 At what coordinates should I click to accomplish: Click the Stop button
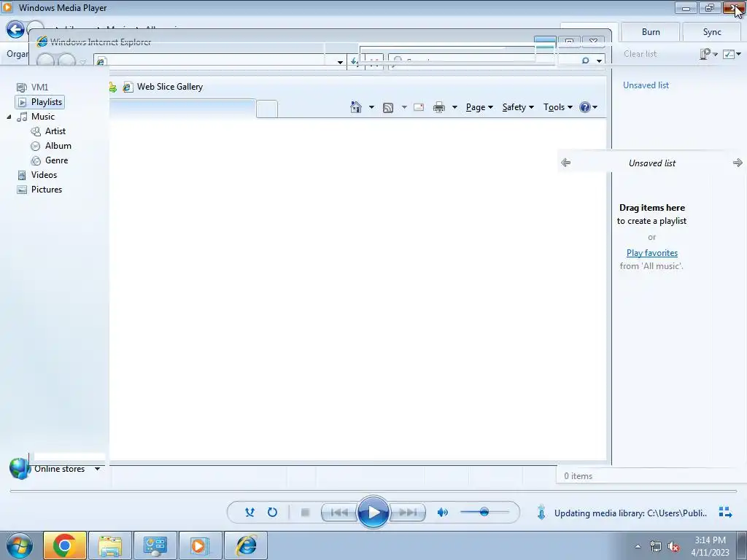pyautogui.click(x=306, y=513)
